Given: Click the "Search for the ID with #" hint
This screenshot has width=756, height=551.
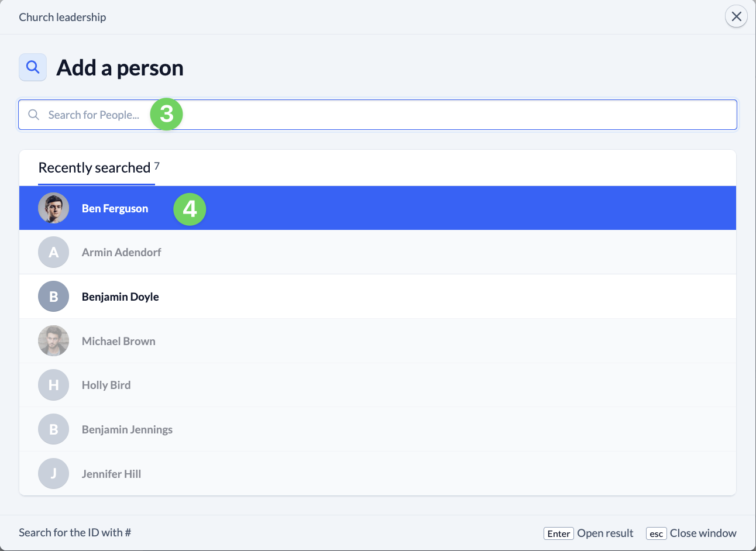Looking at the screenshot, I should pos(74,532).
